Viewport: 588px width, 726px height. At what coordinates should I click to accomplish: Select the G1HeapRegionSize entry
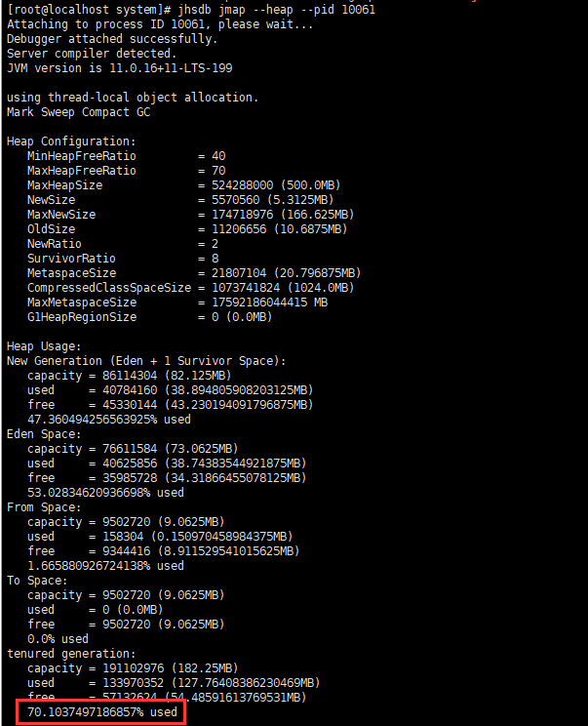[149, 317]
